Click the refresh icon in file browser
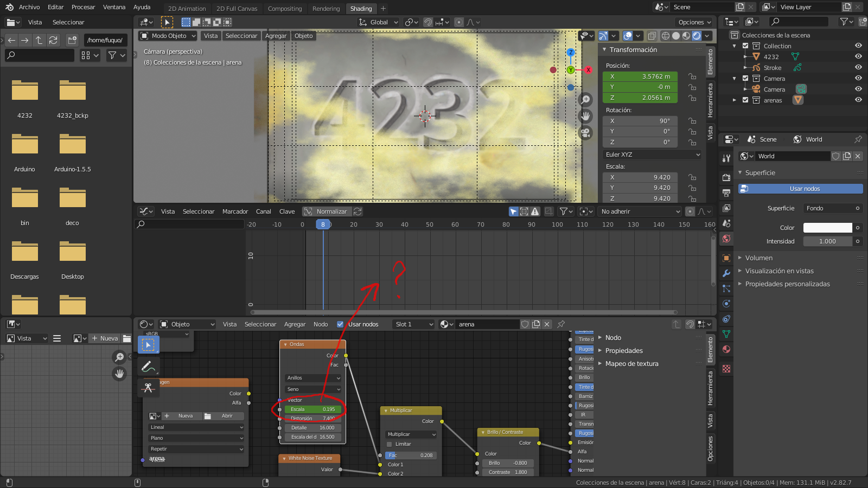This screenshot has width=868, height=488. 53,40
